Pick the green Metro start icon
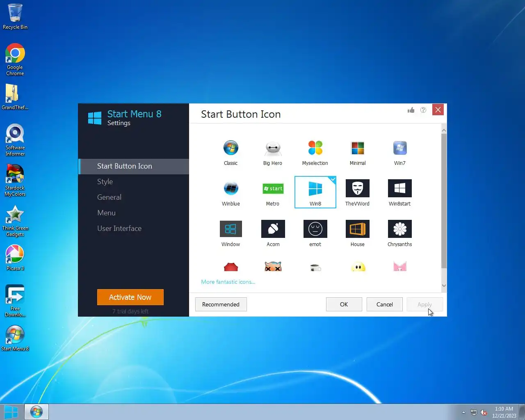 pyautogui.click(x=273, y=193)
